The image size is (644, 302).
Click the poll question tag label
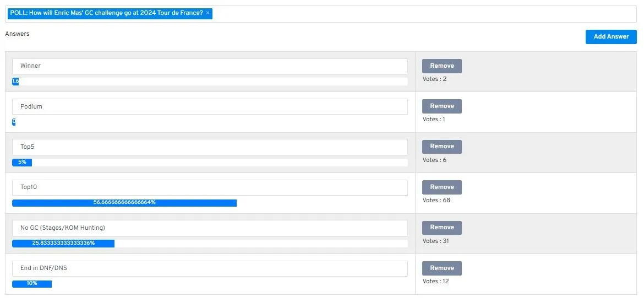(106, 13)
